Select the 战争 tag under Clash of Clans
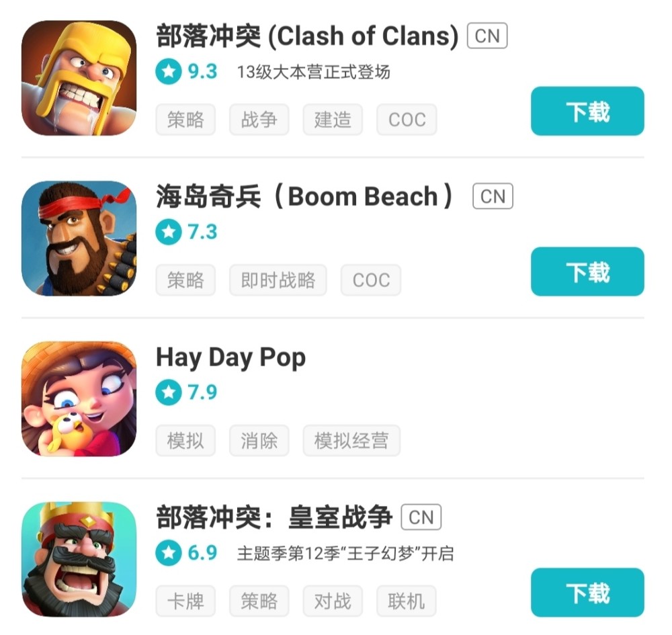The image size is (672, 635). 259,120
